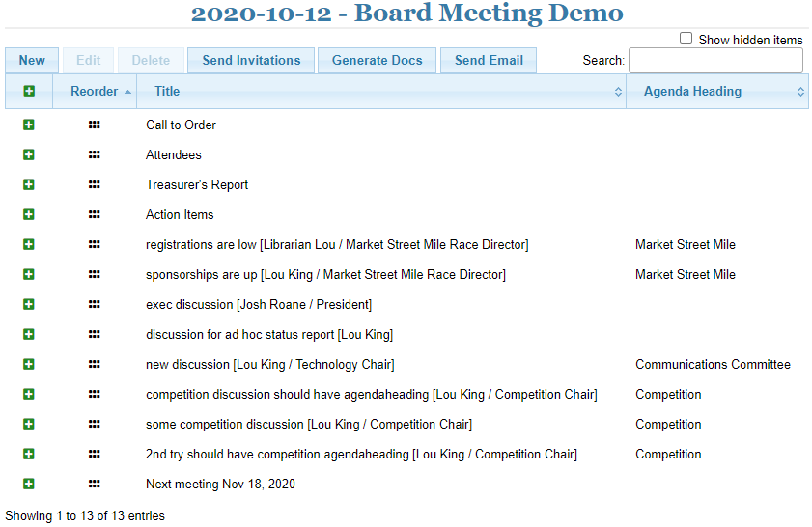
Task: Grab reorder handle for Call to Order
Action: click(95, 125)
